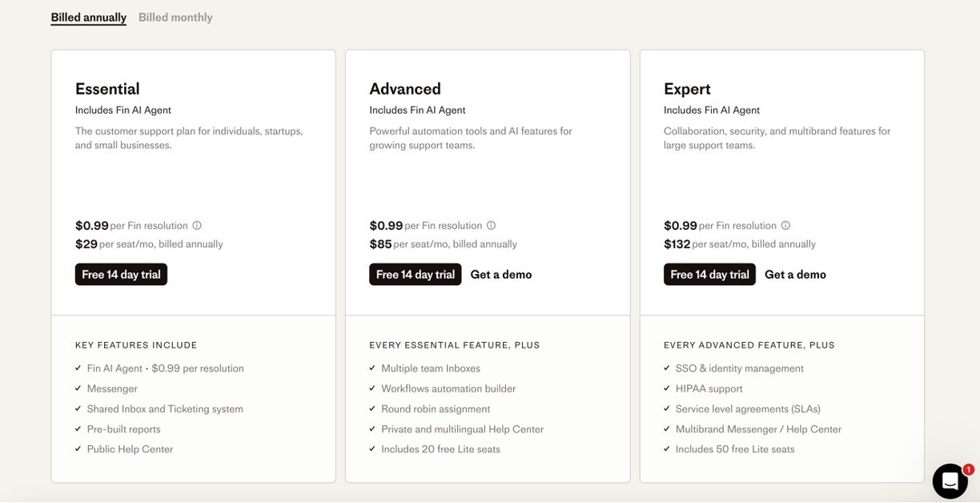Click info icon beside Advanced Fin resolution price
Image resolution: width=980 pixels, height=503 pixels.
pos(492,226)
